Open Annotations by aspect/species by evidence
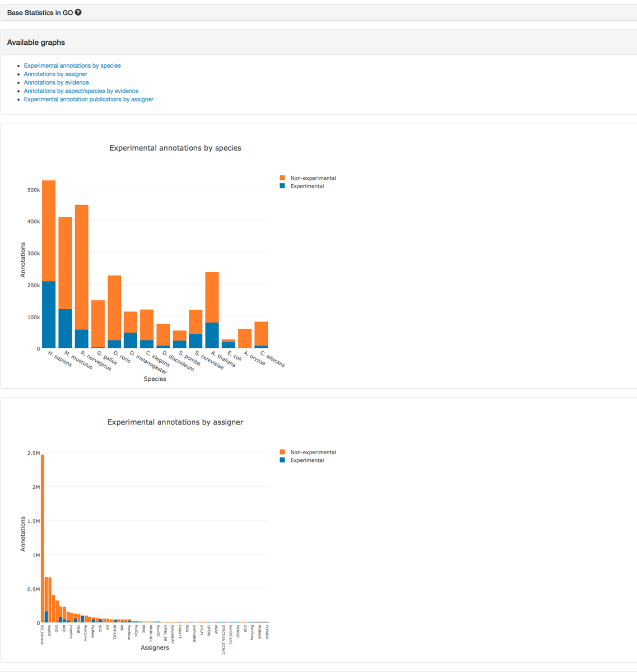Image resolution: width=637 pixels, height=672 pixels. pyautogui.click(x=81, y=91)
